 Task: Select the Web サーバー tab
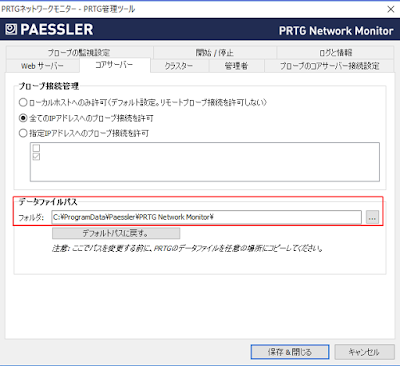tap(42, 66)
